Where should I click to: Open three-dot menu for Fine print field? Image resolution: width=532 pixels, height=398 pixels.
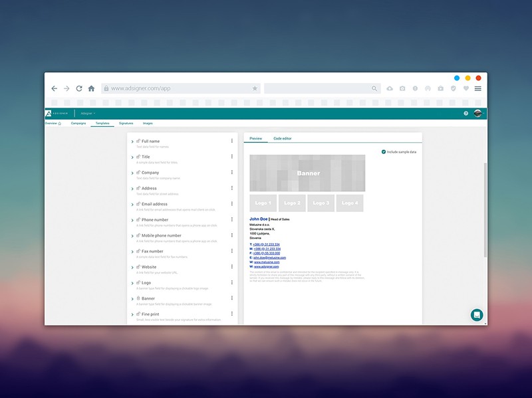pyautogui.click(x=231, y=314)
